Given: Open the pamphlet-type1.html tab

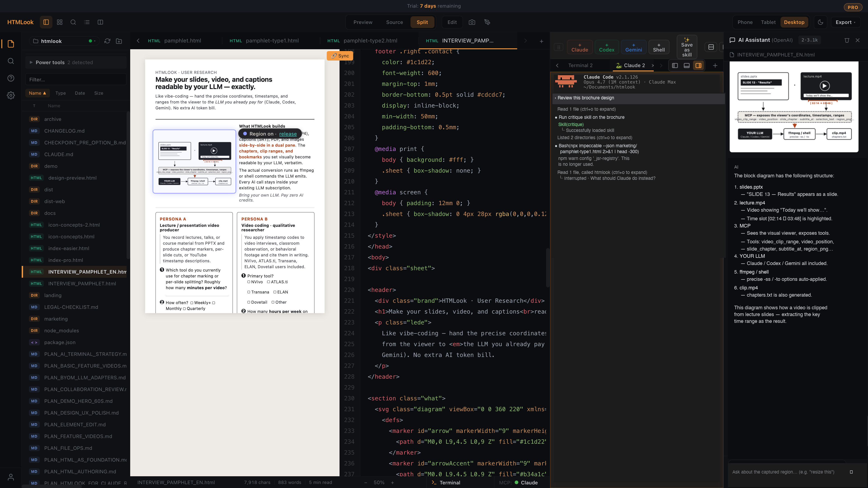Looking at the screenshot, I should (264, 41).
